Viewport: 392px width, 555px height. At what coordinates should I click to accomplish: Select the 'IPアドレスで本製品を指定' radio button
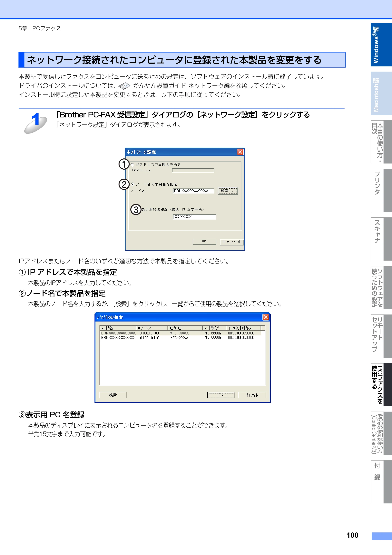[x=132, y=165]
